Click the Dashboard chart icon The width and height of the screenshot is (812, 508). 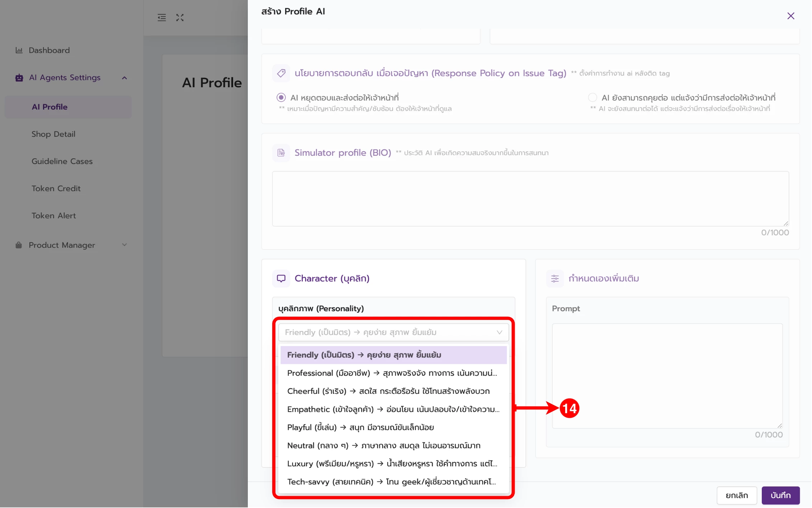point(19,50)
